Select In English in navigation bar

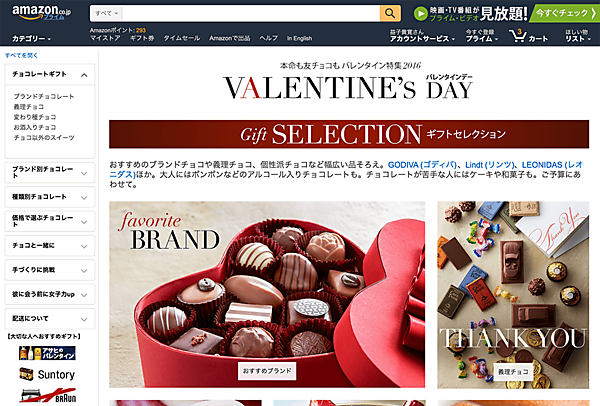click(299, 38)
